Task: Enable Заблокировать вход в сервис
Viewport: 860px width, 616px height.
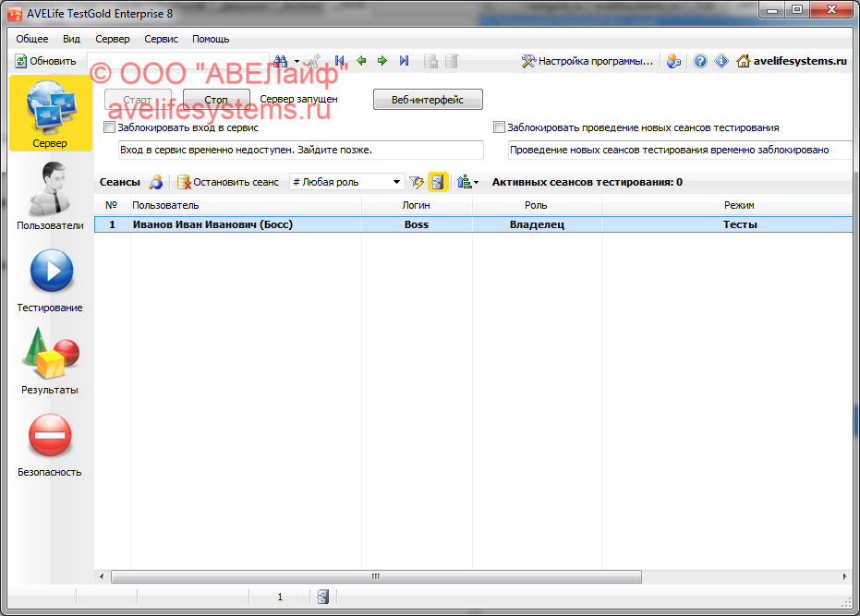Action: pos(108,127)
